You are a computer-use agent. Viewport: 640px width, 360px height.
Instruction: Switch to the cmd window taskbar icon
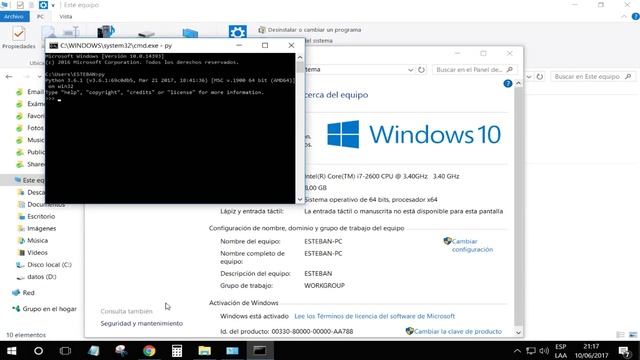pos(260,351)
